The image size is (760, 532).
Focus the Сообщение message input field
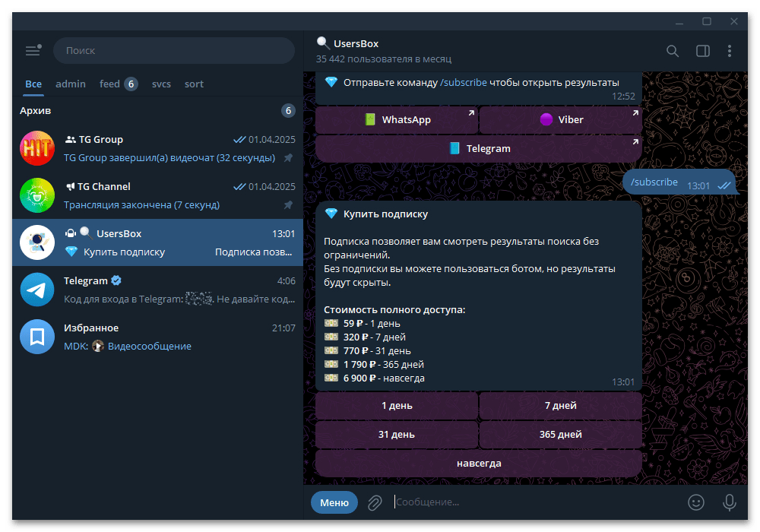coord(536,502)
